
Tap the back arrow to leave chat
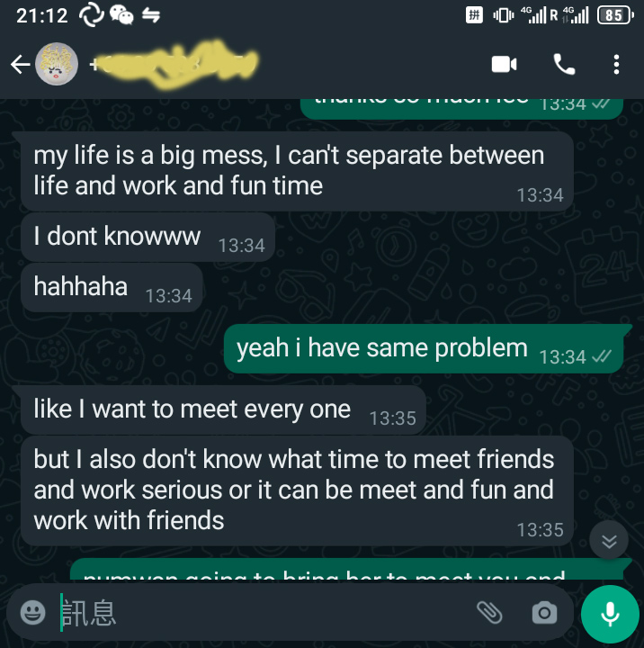(21, 65)
